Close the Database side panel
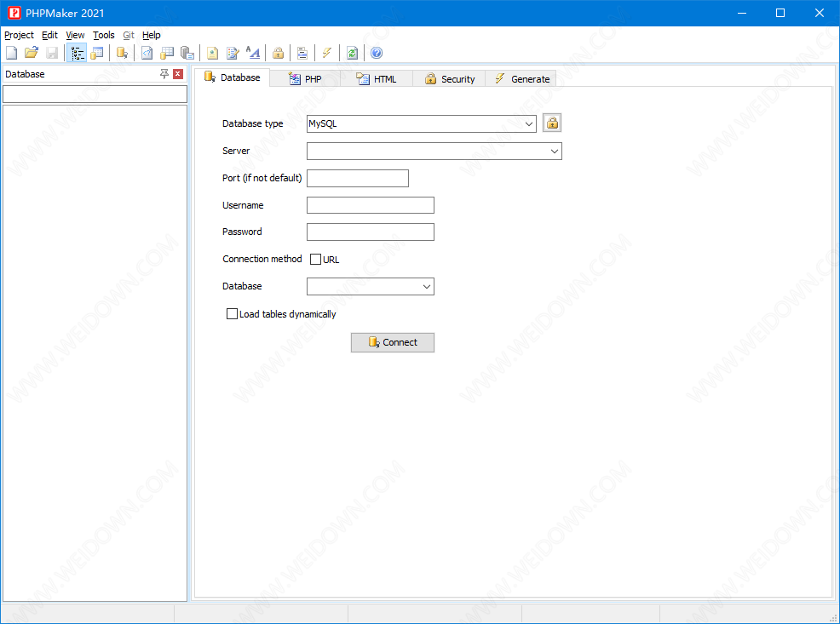 click(178, 74)
